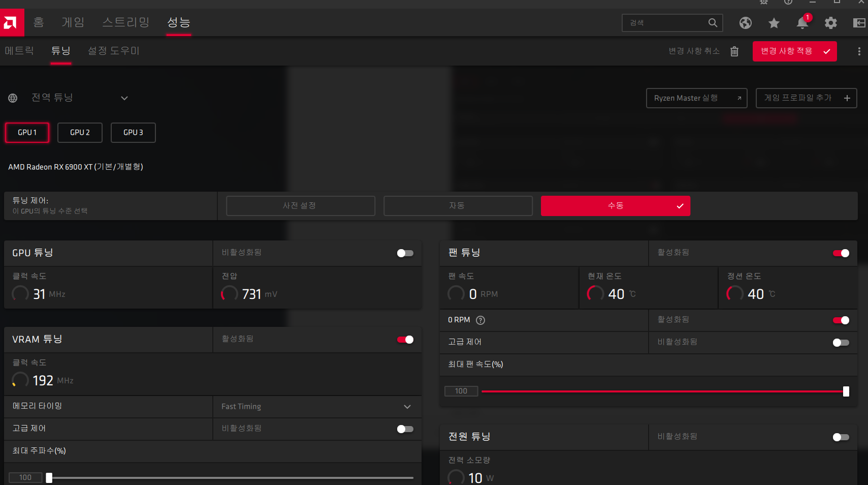This screenshot has height=485, width=868.
Task: Click the discard changes trash icon
Action: [734, 51]
